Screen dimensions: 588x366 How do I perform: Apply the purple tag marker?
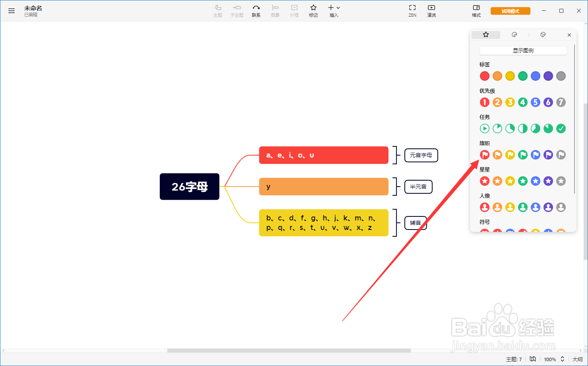548,76
